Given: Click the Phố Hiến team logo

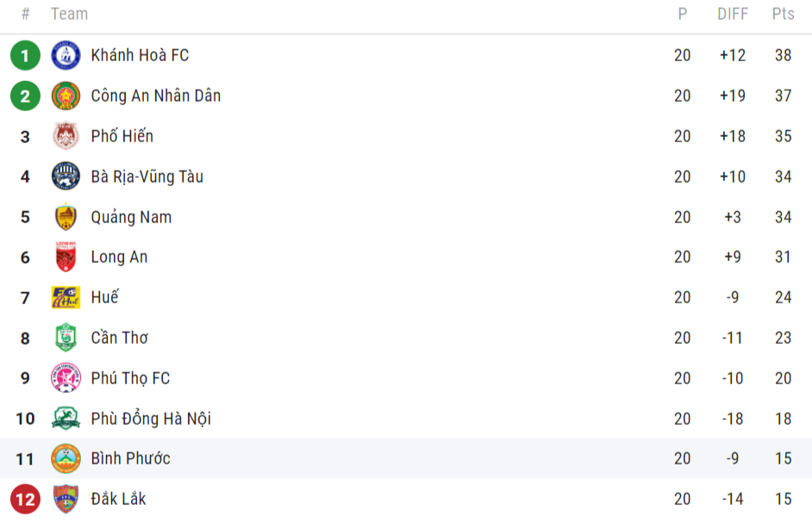Looking at the screenshot, I should [x=66, y=136].
